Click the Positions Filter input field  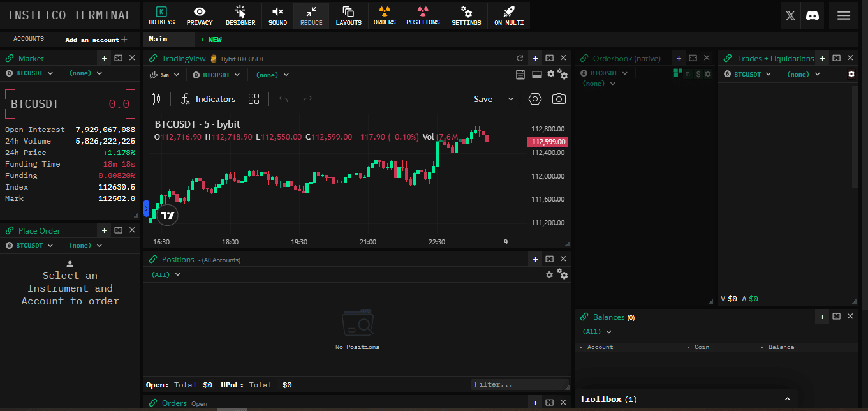pyautogui.click(x=520, y=385)
